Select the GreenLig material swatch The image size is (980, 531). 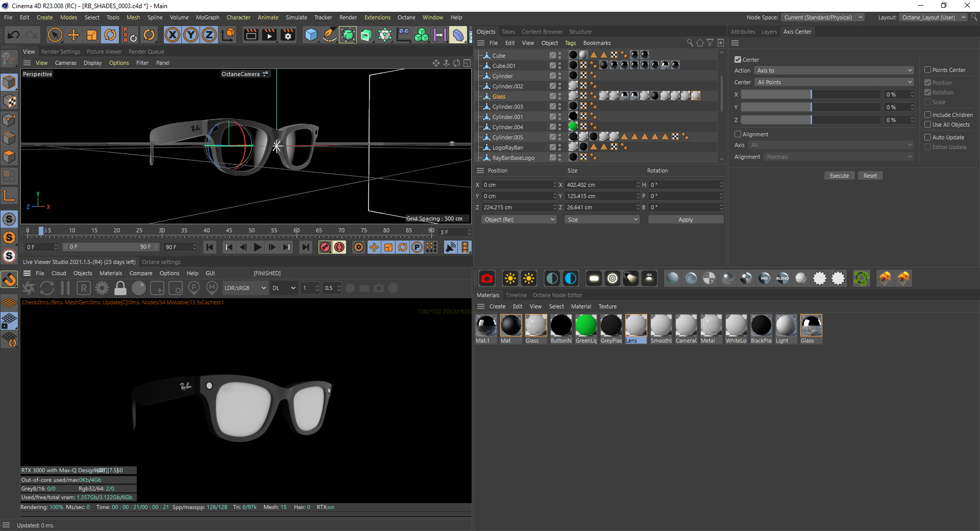tap(586, 329)
